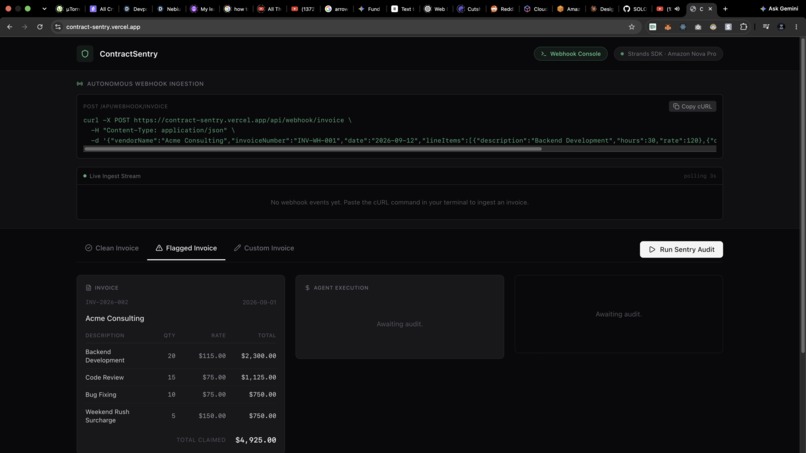Click the Autonomous Webhook Ingestion icon
The height and width of the screenshot is (453, 806).
coord(80,84)
